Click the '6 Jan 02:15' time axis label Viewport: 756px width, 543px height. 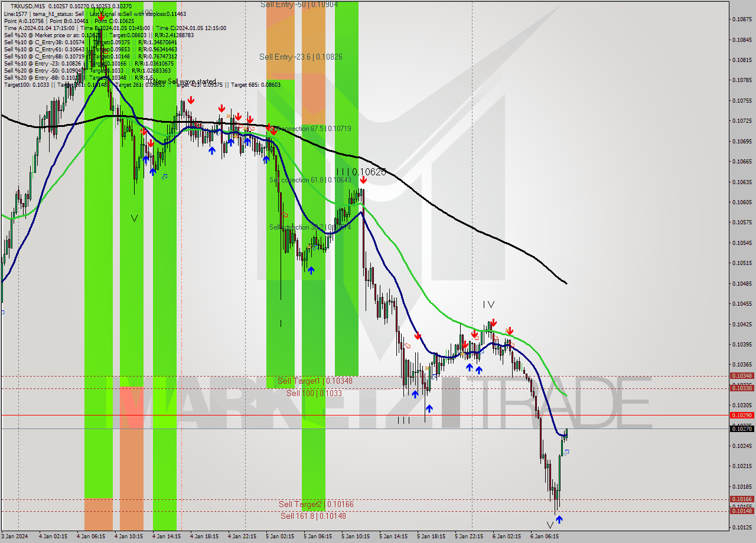pyautogui.click(x=507, y=537)
